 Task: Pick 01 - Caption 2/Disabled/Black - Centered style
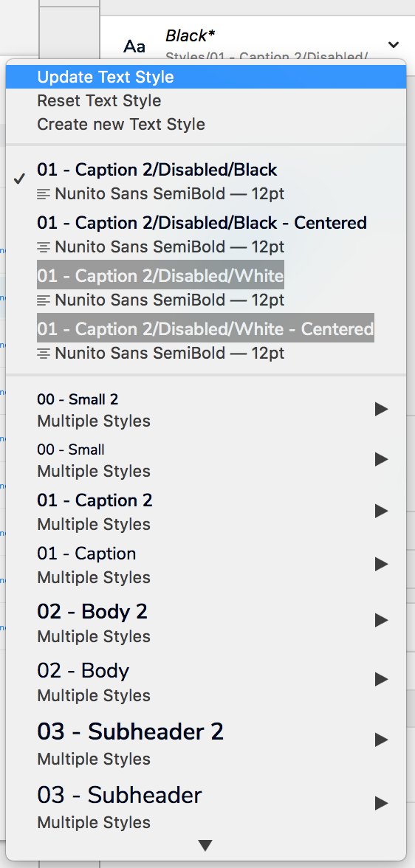[206, 233]
